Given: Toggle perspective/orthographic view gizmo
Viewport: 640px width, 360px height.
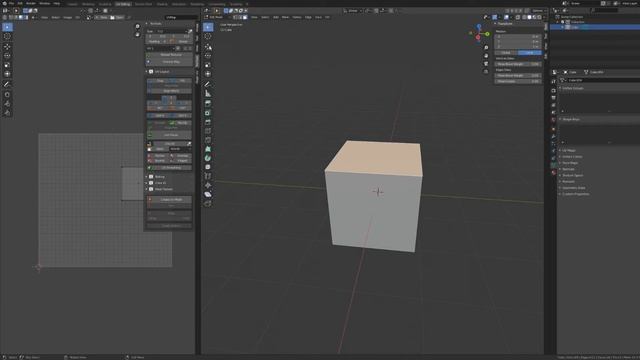Looking at the screenshot, I should pos(486,71).
